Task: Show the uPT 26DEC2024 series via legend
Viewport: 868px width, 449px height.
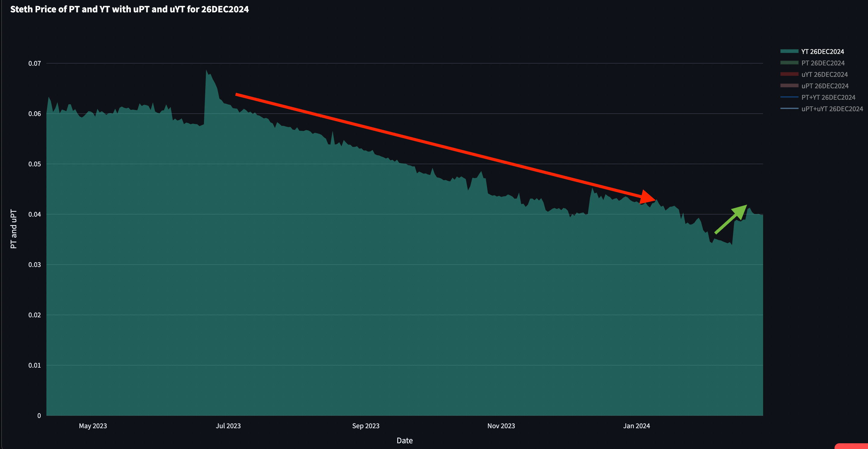Action: [825, 86]
